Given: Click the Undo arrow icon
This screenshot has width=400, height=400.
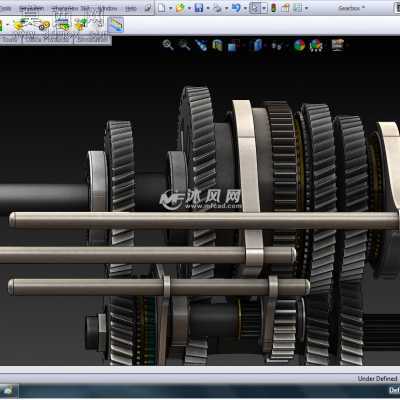Looking at the screenshot, I should [x=236, y=8].
